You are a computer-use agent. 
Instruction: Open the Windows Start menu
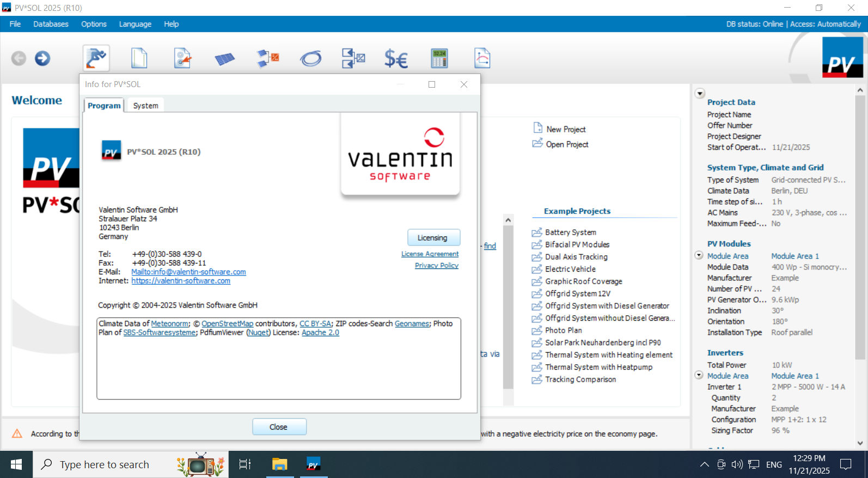click(x=16, y=464)
